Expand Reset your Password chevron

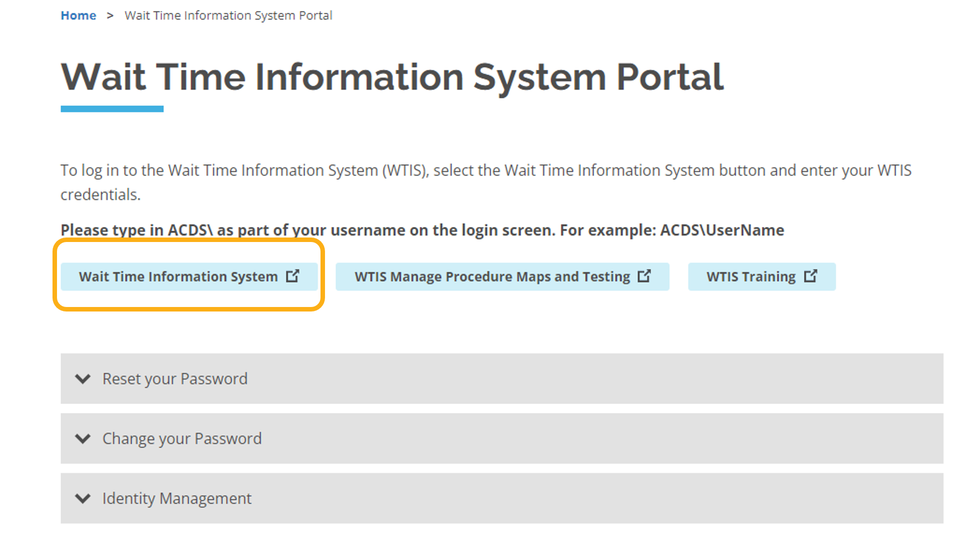pos(82,378)
